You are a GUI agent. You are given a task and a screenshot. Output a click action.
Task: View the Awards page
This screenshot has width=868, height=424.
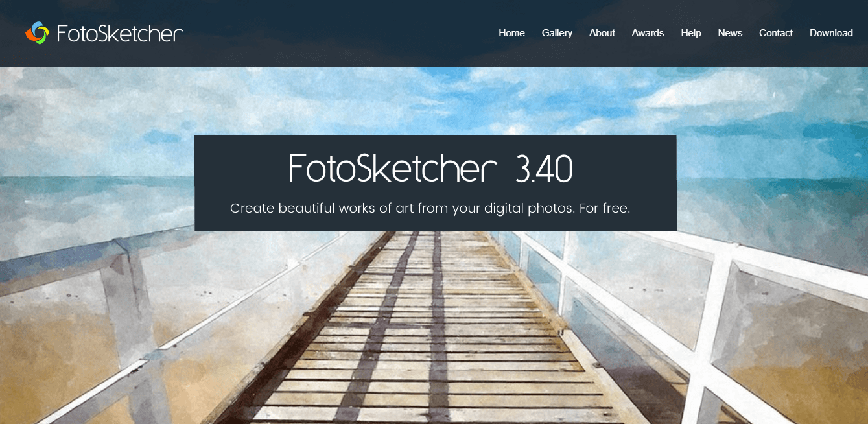pos(648,33)
